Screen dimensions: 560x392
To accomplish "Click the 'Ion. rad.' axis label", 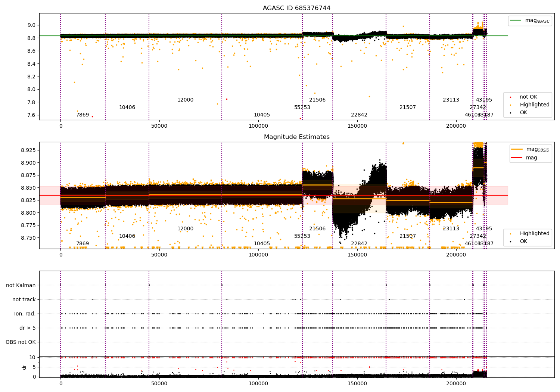I will coord(25,314).
